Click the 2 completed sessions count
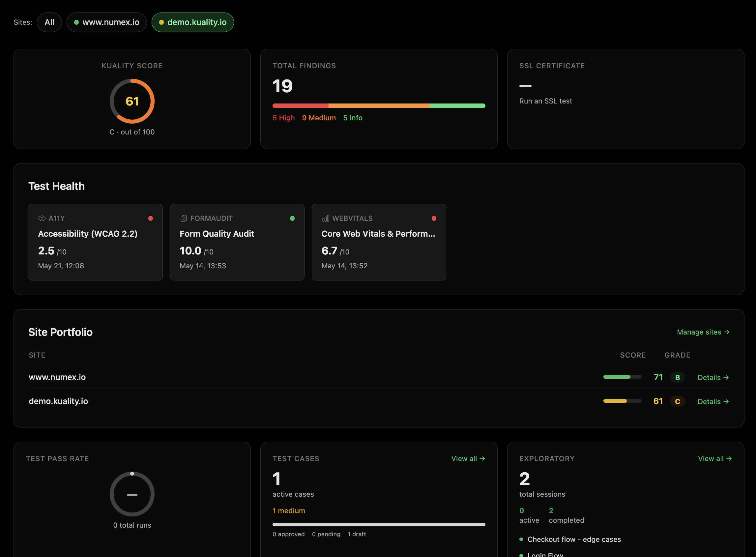 point(566,515)
